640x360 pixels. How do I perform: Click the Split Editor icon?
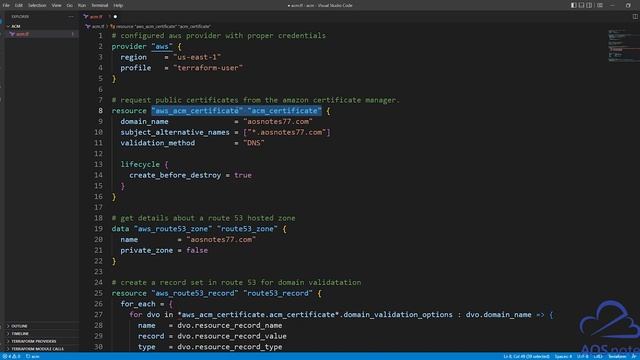pyautogui.click(x=635, y=17)
